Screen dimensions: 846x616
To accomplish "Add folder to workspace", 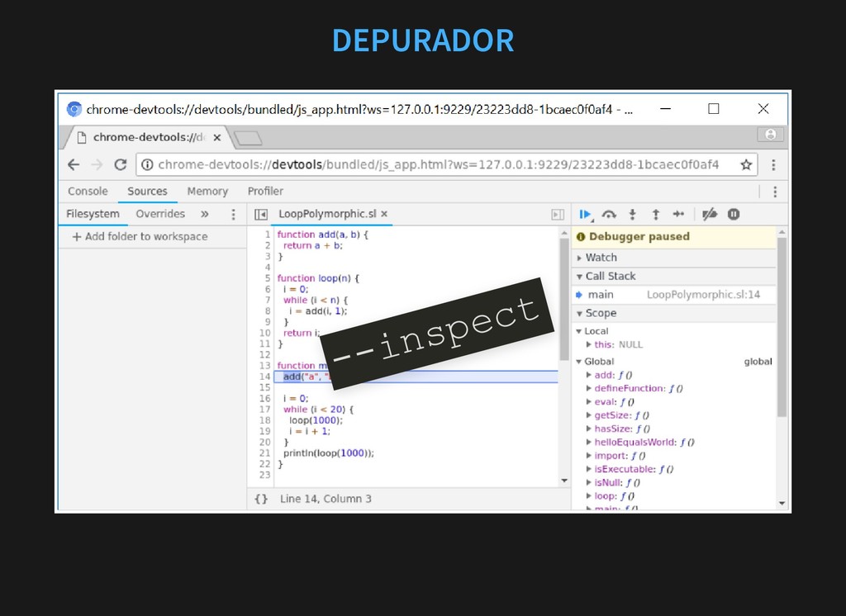I will pos(140,236).
